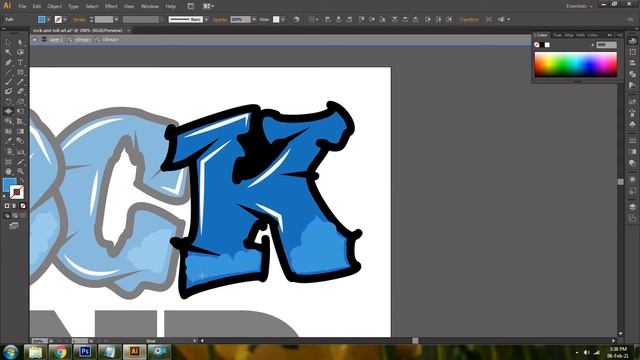The width and height of the screenshot is (640, 360).
Task: Select the Artboard tool
Action: tap(8, 162)
